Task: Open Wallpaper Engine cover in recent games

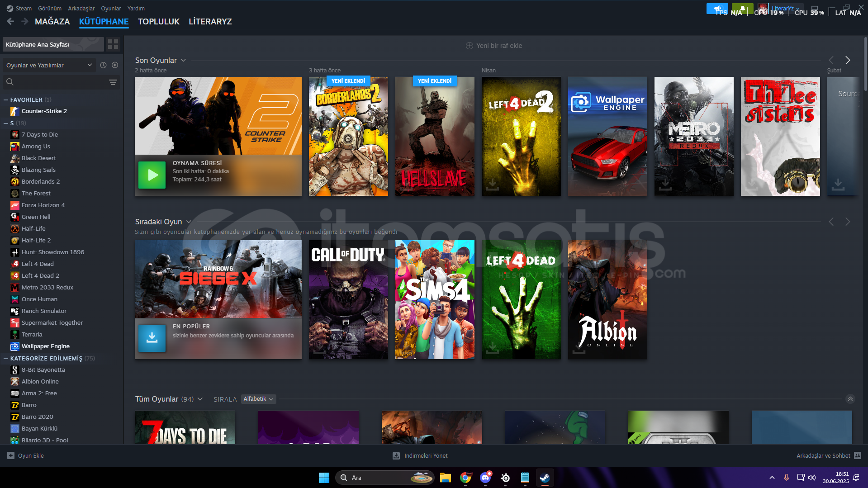Action: (x=607, y=136)
